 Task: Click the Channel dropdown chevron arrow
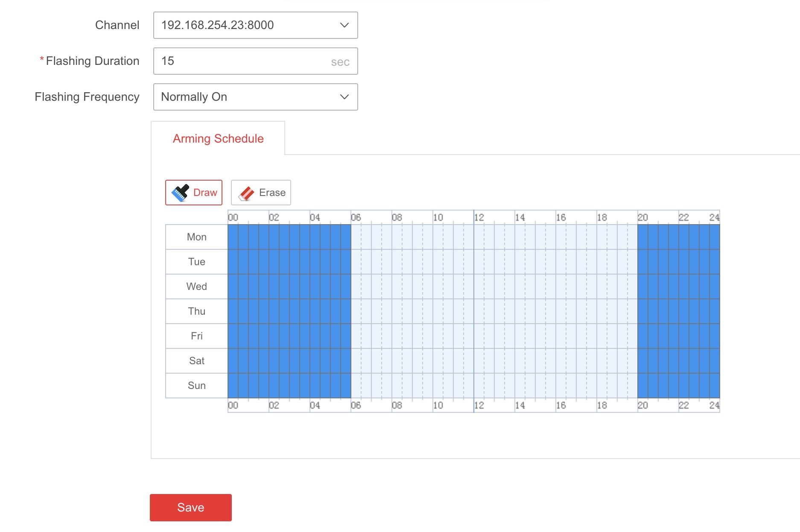click(344, 25)
